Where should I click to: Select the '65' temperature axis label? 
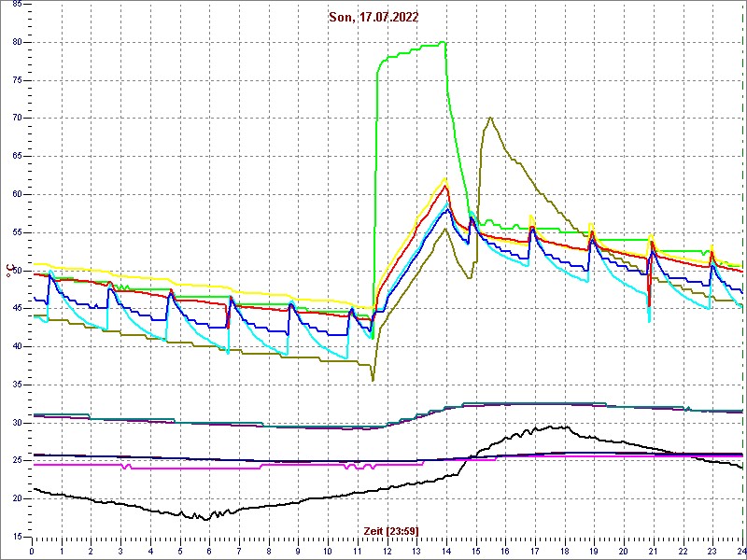coord(16,157)
